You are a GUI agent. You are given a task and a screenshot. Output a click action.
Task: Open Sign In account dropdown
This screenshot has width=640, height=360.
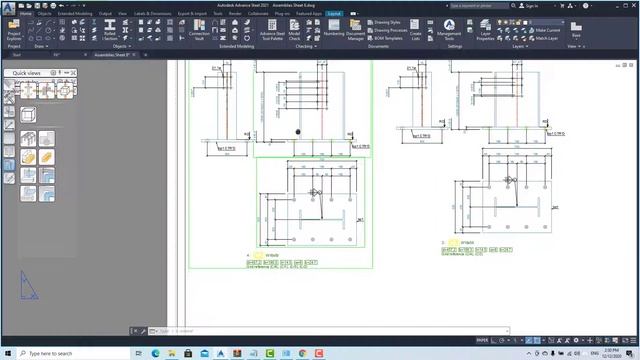(x=529, y=6)
